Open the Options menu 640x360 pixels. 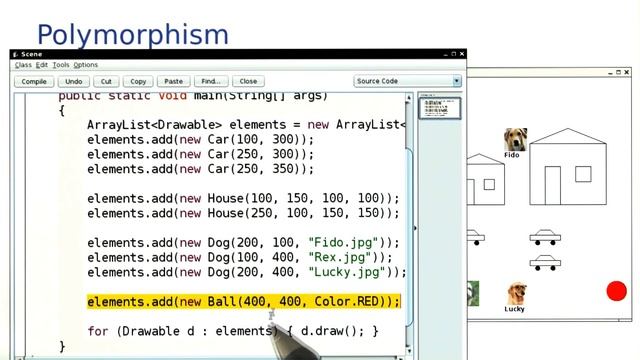click(x=86, y=65)
